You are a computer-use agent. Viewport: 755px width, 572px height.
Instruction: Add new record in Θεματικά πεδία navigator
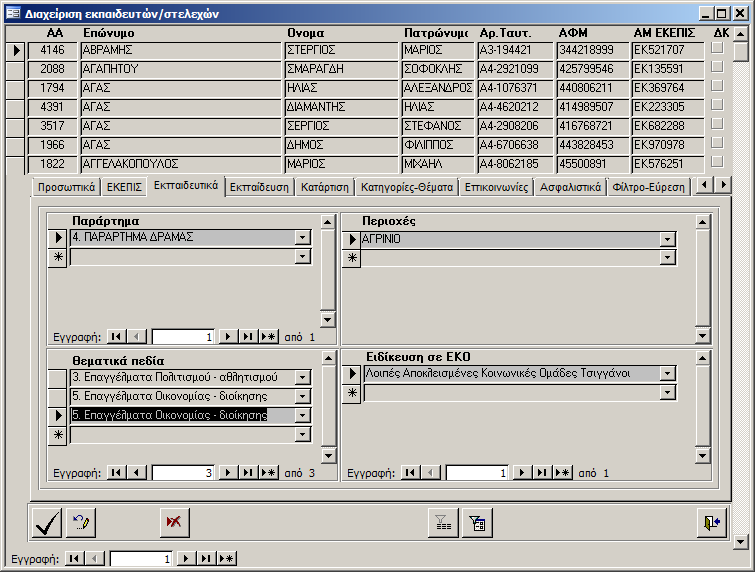tap(267, 473)
